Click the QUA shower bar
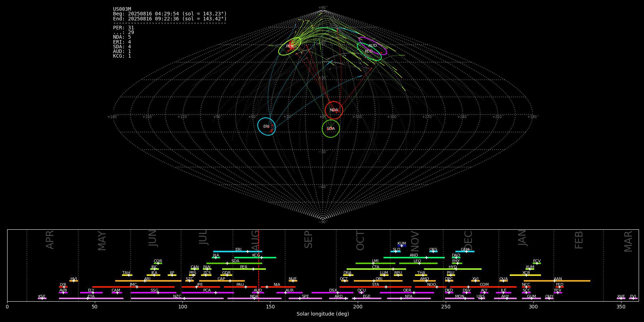Image resolution: width=644 pixels, height=322 pixels. click(503, 281)
